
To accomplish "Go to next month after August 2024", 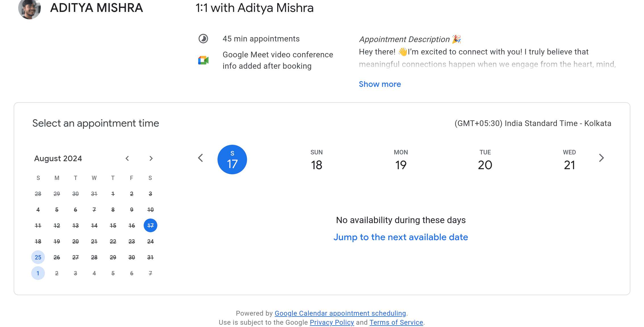I will coord(151,158).
